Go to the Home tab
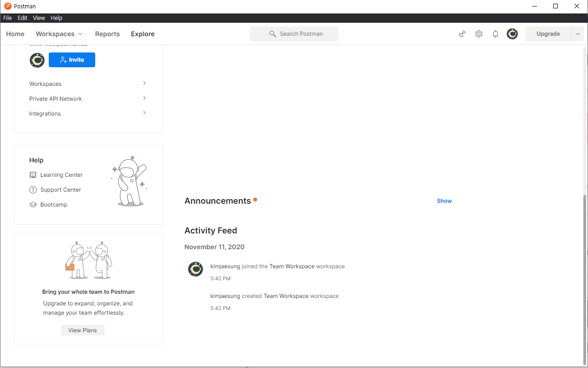This screenshot has width=588, height=368. 15,34
